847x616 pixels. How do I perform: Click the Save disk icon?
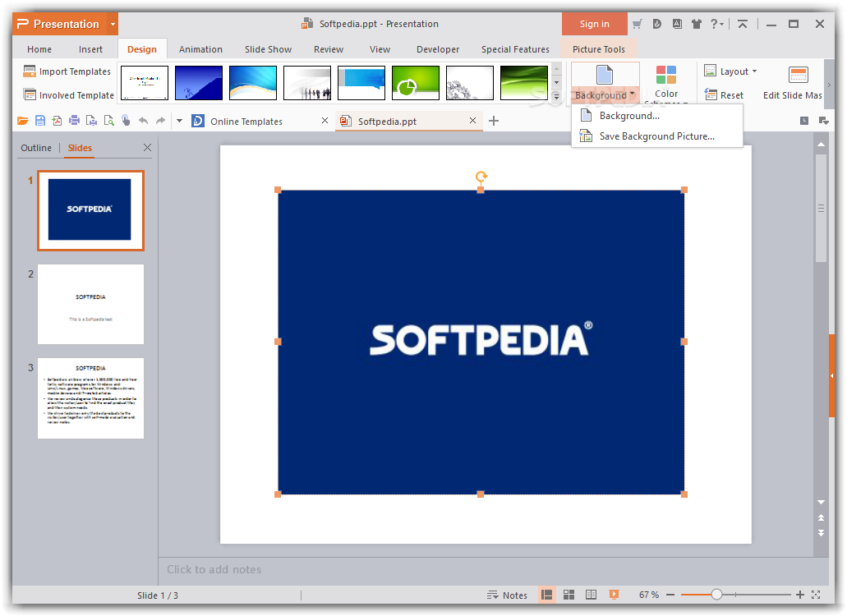40,121
